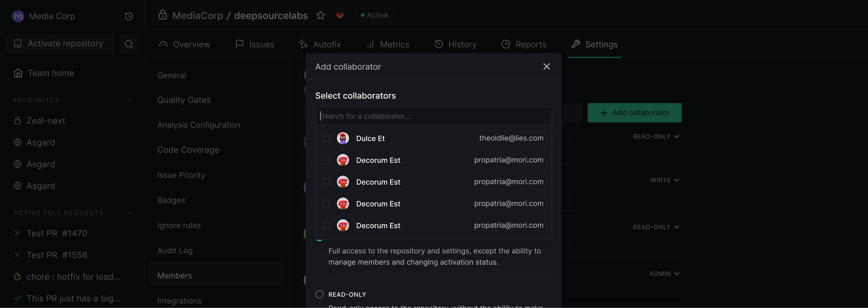Select the Settings tab
This screenshot has height=308, width=868.
[x=595, y=44]
